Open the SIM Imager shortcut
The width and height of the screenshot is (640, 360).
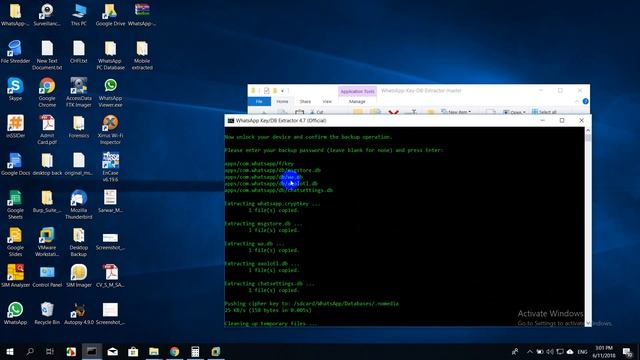coord(78,276)
